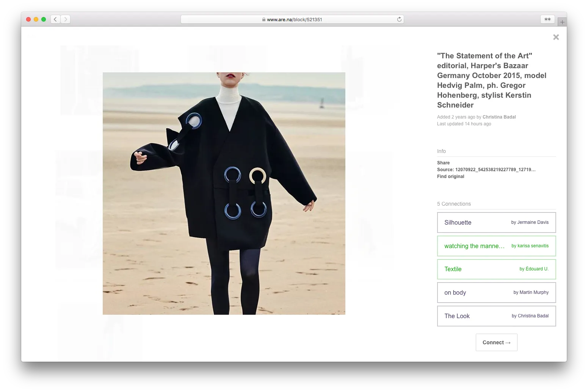Open the 'watching the manne…' channel
588x392 pixels.
pyautogui.click(x=496, y=246)
